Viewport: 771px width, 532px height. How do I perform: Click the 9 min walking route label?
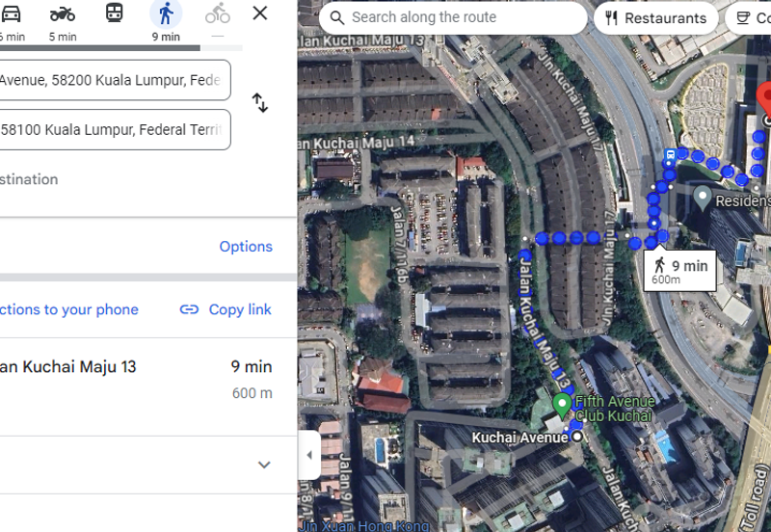pyautogui.click(x=680, y=270)
